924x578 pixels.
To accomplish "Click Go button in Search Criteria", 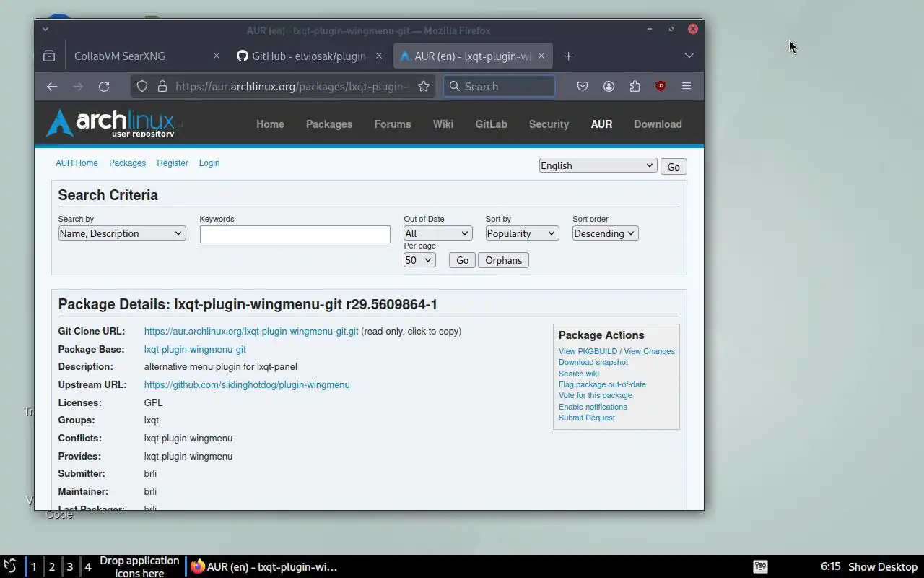I will (462, 260).
